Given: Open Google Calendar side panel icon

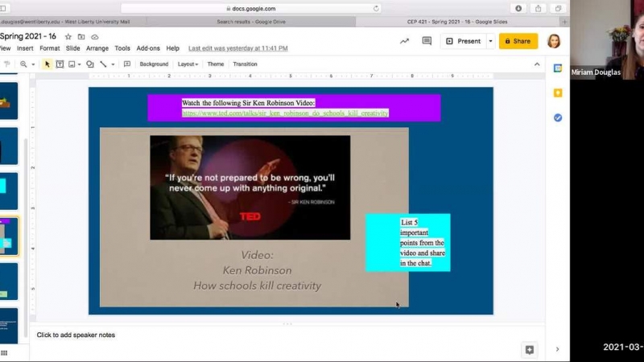Looking at the screenshot, I should point(557,68).
